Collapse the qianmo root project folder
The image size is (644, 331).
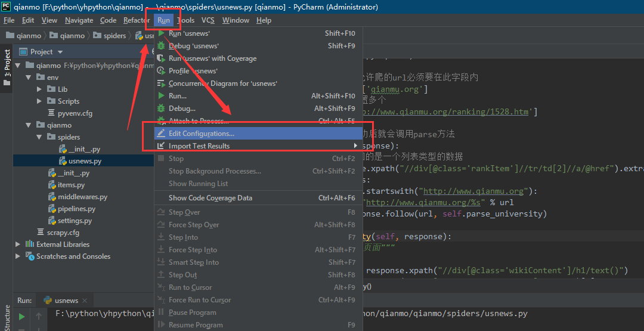[x=18, y=65]
